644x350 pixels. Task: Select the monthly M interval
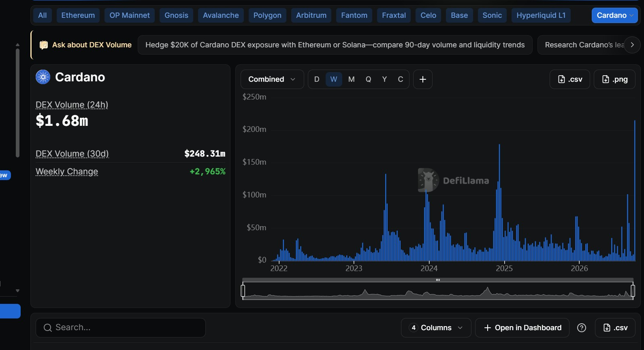click(352, 79)
